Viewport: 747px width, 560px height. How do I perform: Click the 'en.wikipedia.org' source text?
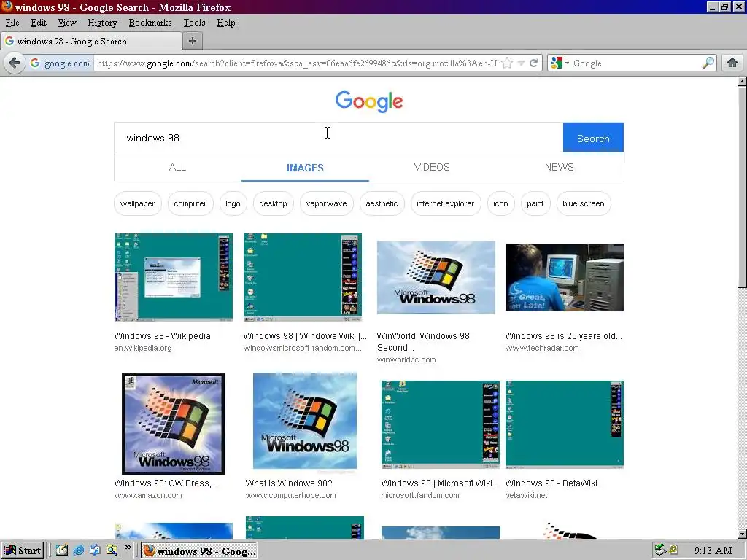pos(143,348)
